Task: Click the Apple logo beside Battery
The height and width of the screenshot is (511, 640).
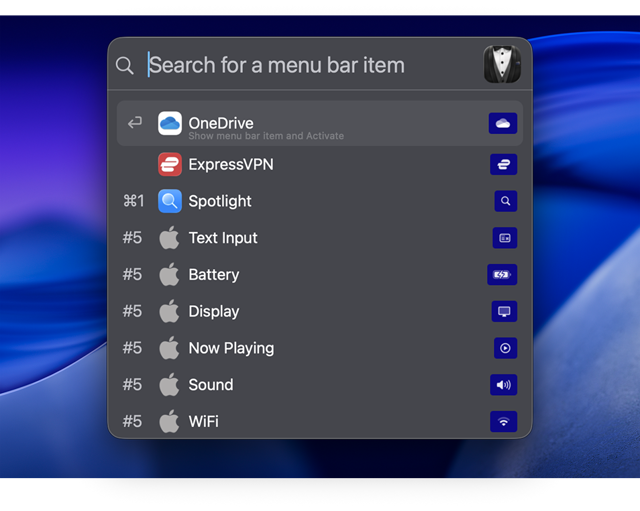Action: coord(169,274)
